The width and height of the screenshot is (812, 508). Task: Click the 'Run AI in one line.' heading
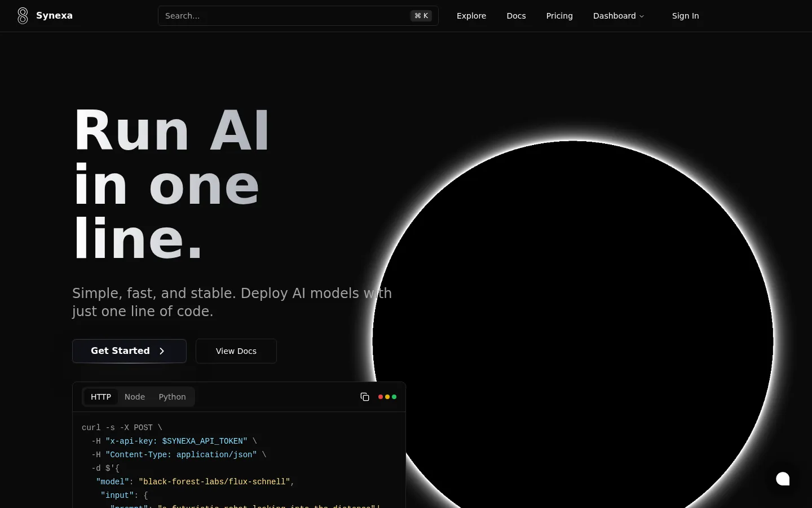(x=172, y=183)
